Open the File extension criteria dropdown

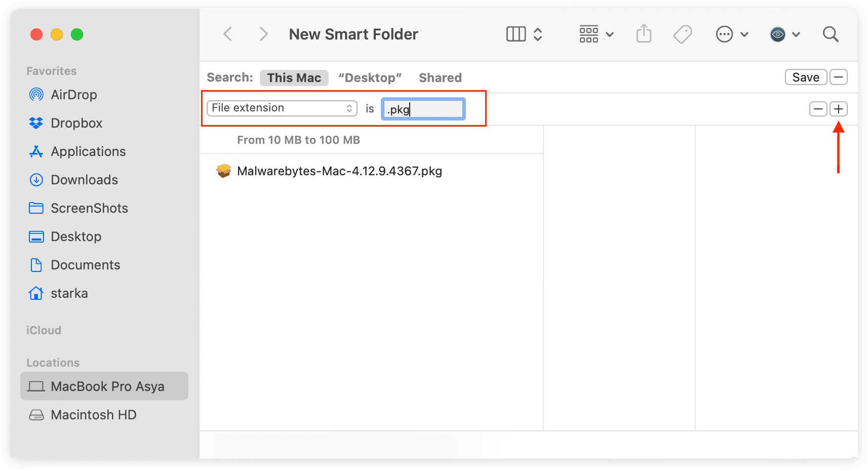282,108
